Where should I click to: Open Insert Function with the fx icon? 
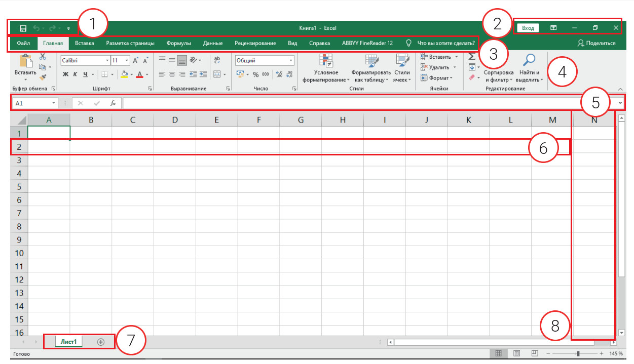tap(113, 103)
